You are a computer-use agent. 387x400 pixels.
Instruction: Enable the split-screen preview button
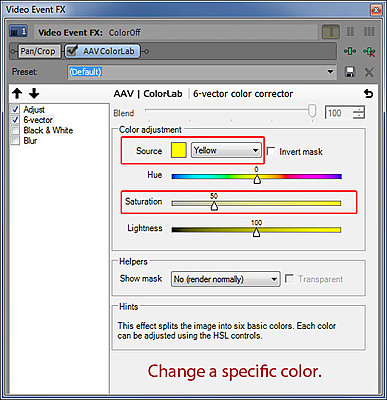coord(331,32)
